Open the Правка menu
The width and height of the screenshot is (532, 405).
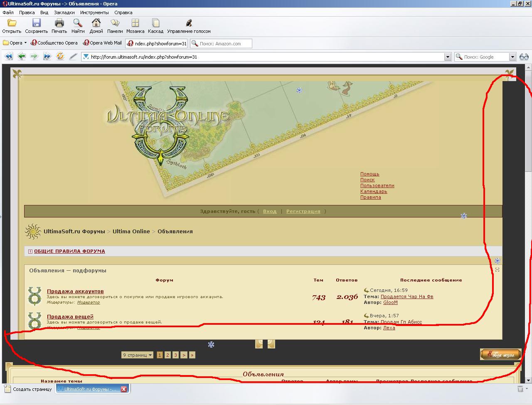pyautogui.click(x=27, y=12)
